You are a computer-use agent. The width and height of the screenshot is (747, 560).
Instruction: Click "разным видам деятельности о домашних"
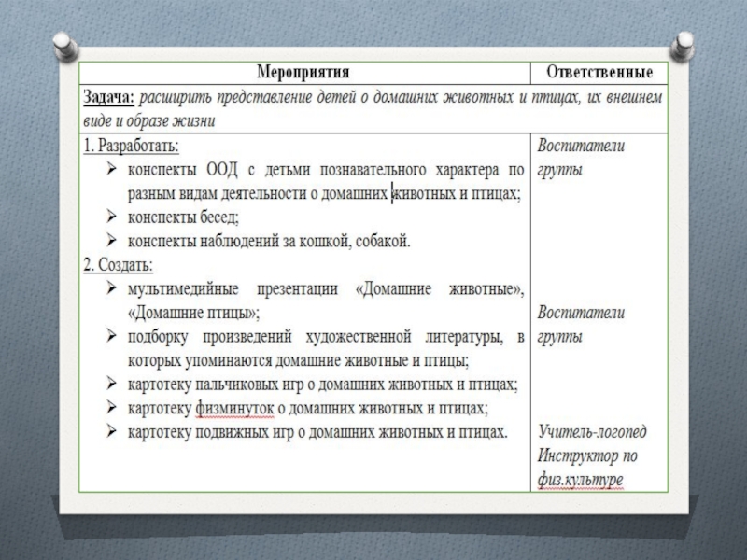[258, 193]
